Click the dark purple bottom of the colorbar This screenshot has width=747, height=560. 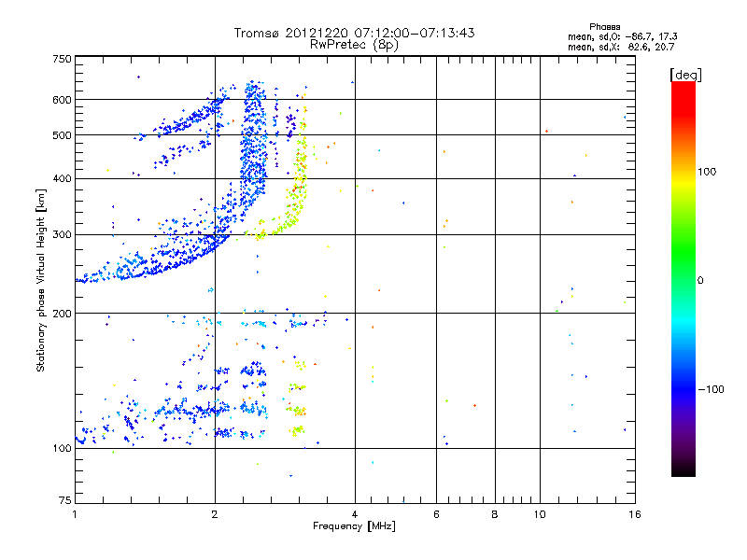click(x=684, y=464)
